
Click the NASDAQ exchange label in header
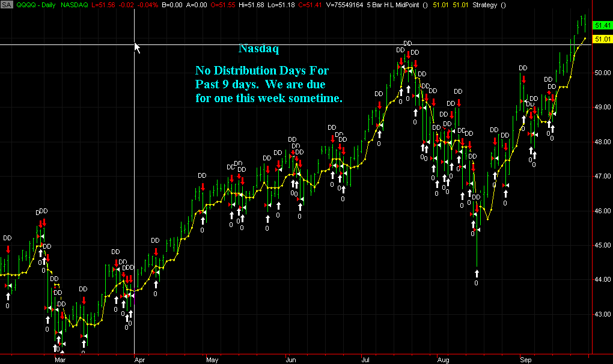[x=75, y=5]
